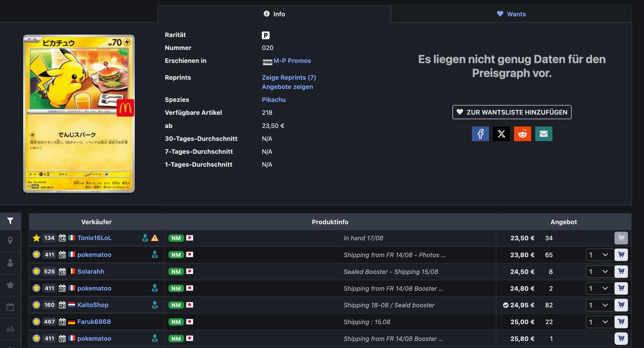Click the NM condition badge in Solarahh's row

pos(176,272)
